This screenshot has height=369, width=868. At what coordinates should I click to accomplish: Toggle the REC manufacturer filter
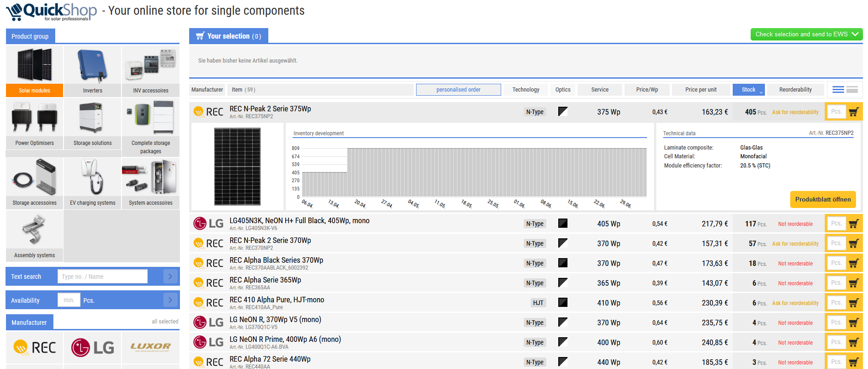point(35,348)
